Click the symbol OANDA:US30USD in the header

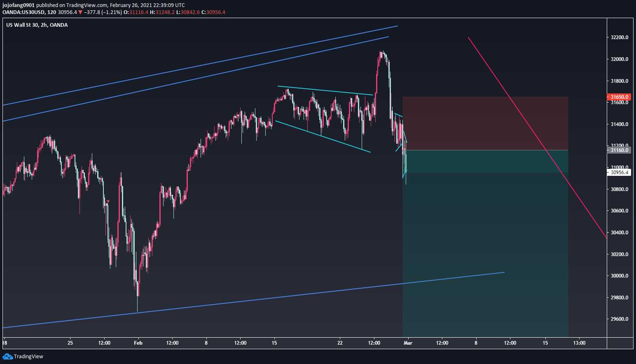tap(23, 12)
